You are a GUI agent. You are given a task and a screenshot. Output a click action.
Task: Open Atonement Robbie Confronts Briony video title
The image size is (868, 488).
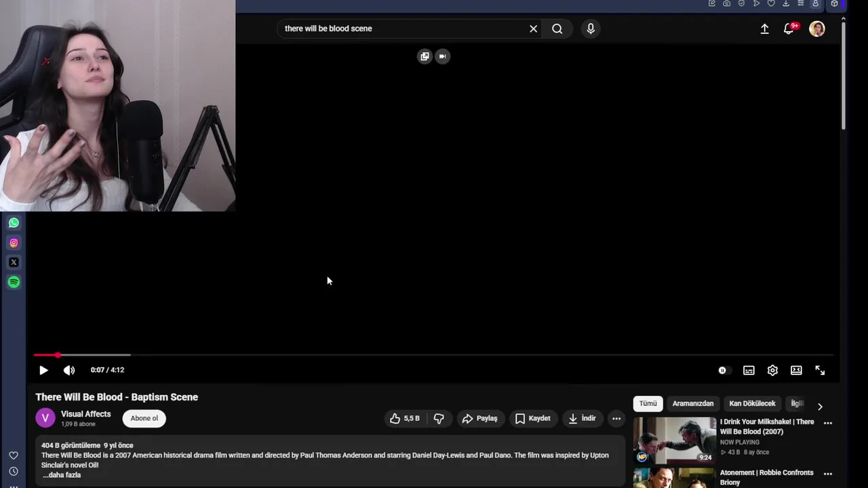pyautogui.click(x=766, y=477)
